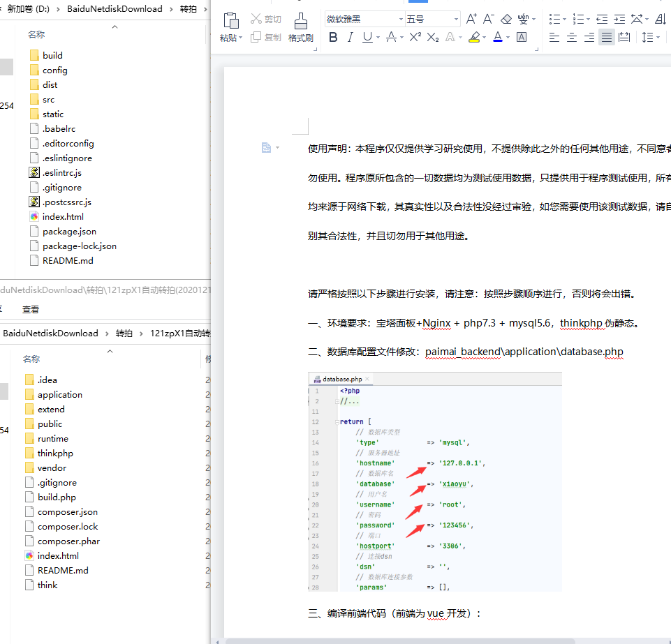Viewport: 671px width, 644px height.
Task: Click the database.php tab in the code screenshot
Action: (x=342, y=379)
